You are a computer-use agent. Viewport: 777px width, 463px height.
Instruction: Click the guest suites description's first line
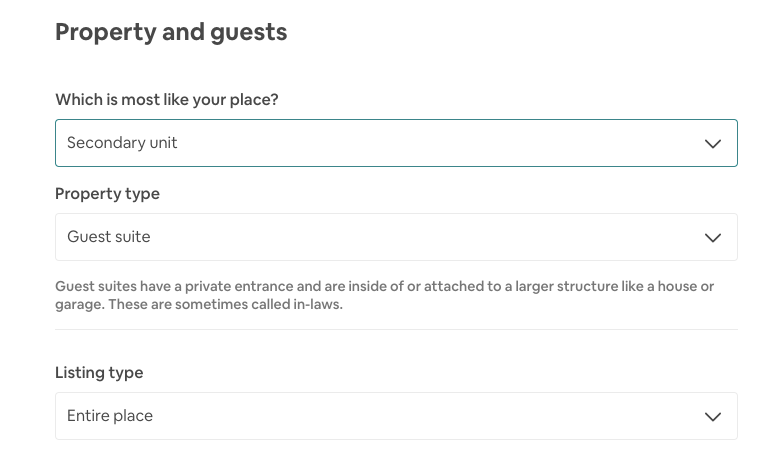(384, 287)
